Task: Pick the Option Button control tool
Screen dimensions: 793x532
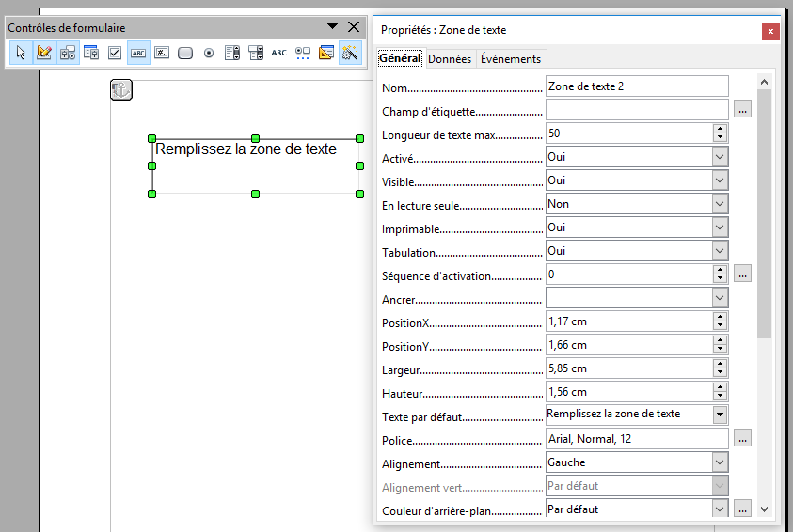Action: pos(209,53)
